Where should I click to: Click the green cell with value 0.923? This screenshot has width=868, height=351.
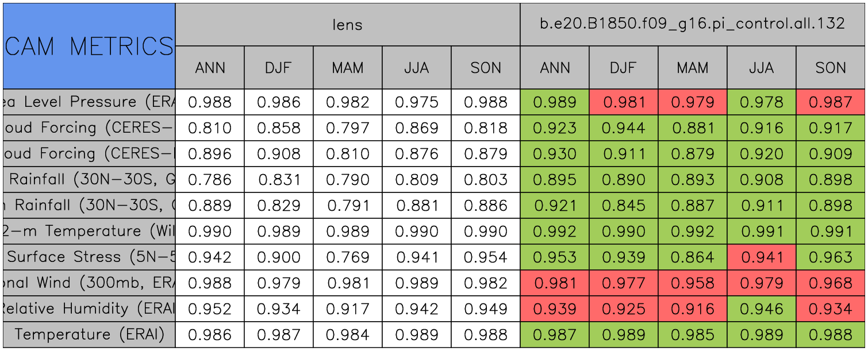tap(555, 128)
